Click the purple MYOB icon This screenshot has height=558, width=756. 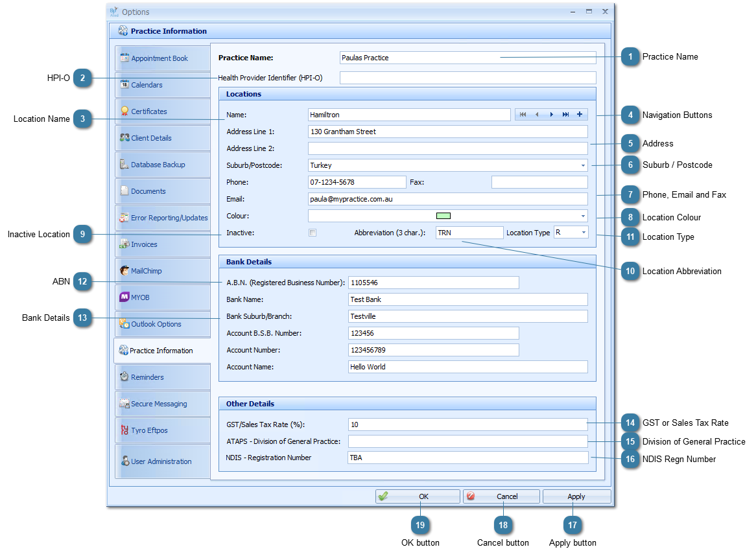pos(124,297)
